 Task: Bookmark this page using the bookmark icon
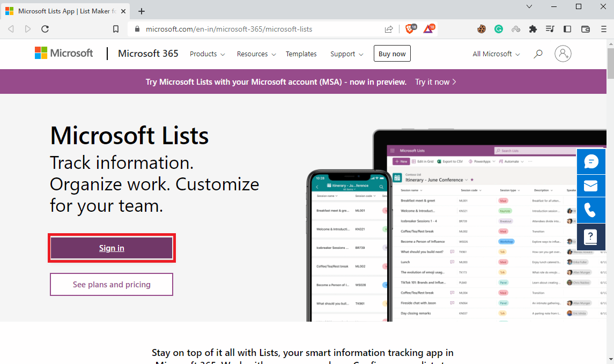point(115,29)
